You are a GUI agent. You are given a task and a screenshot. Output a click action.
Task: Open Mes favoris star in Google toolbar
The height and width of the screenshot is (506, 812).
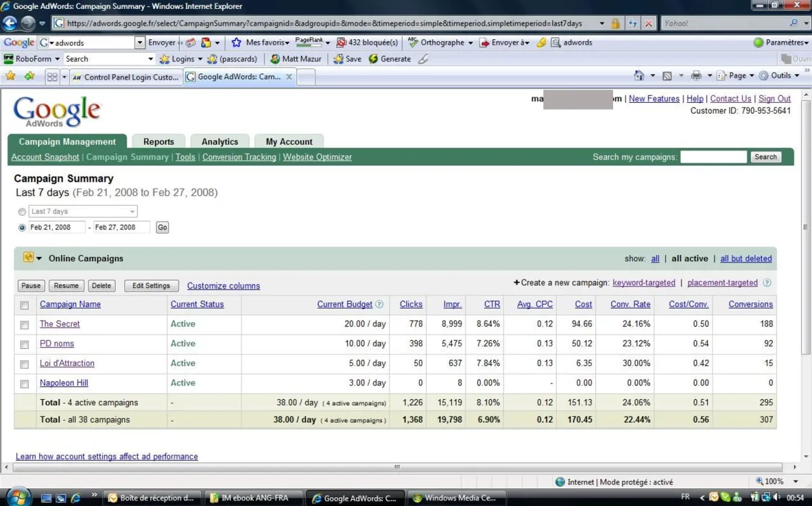[x=260, y=42]
